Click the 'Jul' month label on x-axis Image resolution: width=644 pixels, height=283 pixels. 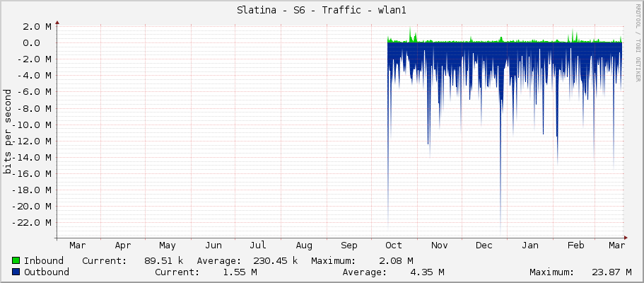coord(258,246)
